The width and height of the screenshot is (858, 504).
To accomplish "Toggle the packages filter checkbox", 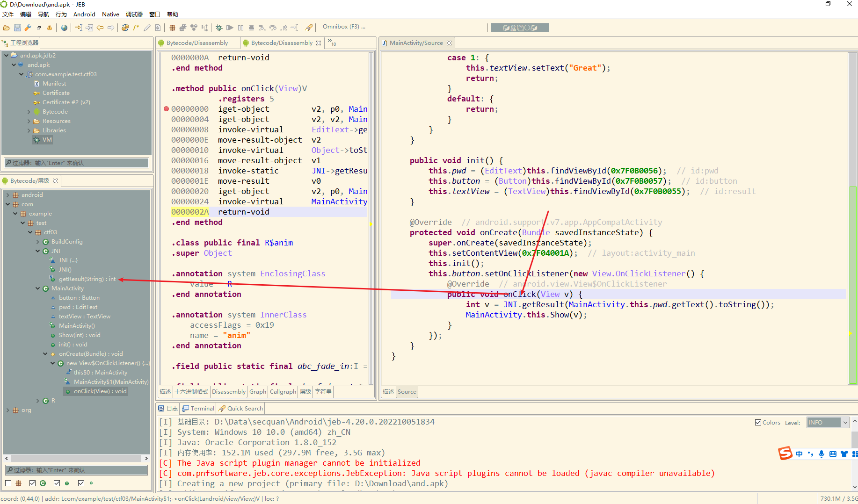I will coord(8,483).
